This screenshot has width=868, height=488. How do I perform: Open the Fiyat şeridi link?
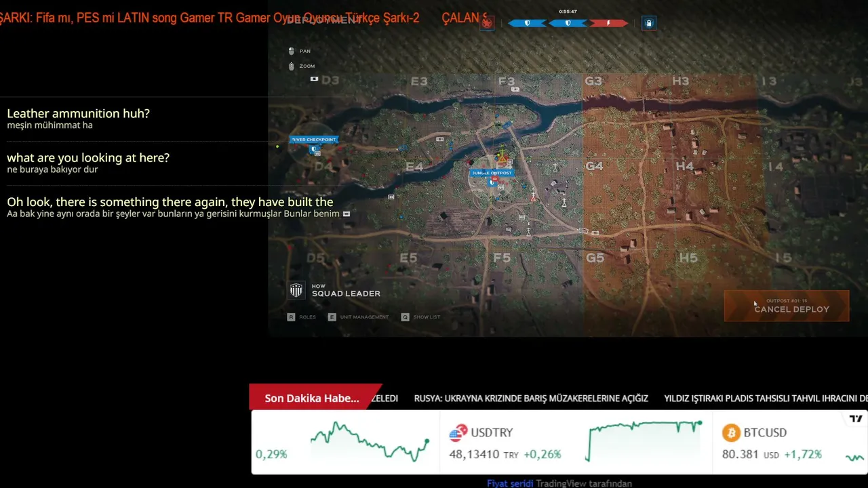[510, 483]
